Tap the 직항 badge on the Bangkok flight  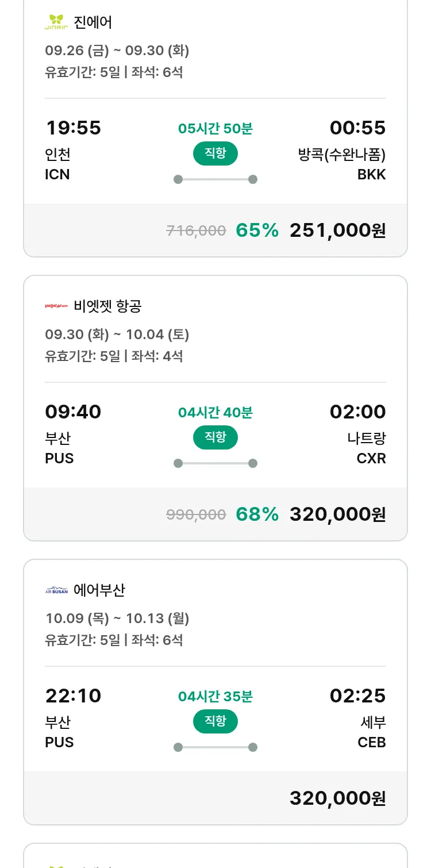(x=215, y=153)
